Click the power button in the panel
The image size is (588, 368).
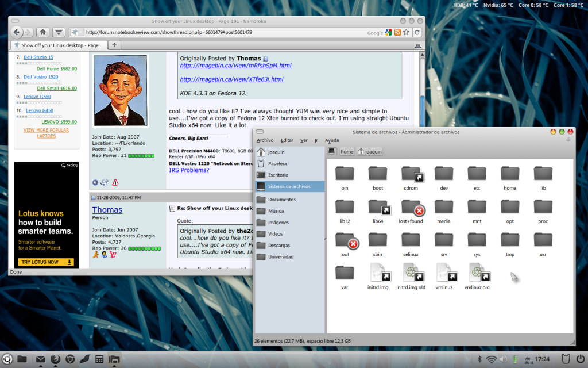580,359
